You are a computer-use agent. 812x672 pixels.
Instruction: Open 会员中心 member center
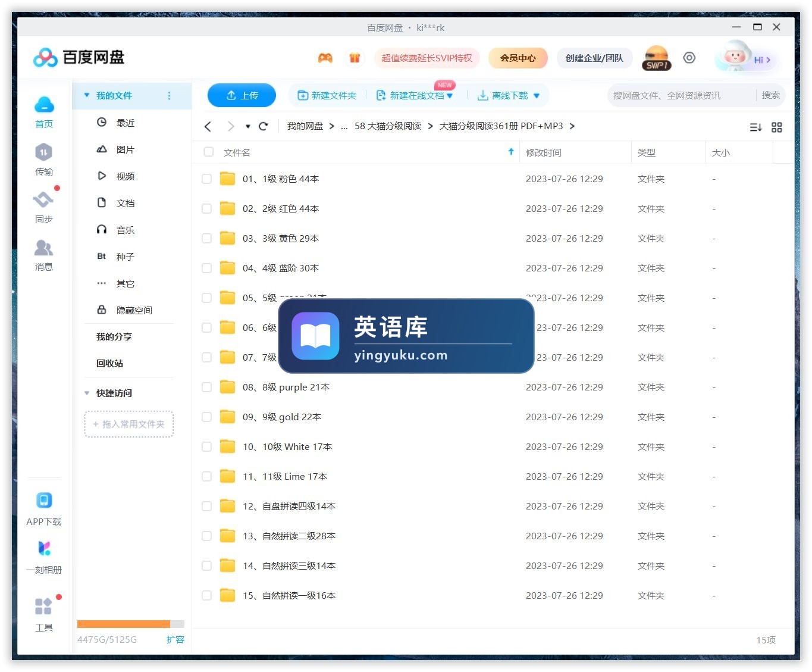pyautogui.click(x=518, y=58)
